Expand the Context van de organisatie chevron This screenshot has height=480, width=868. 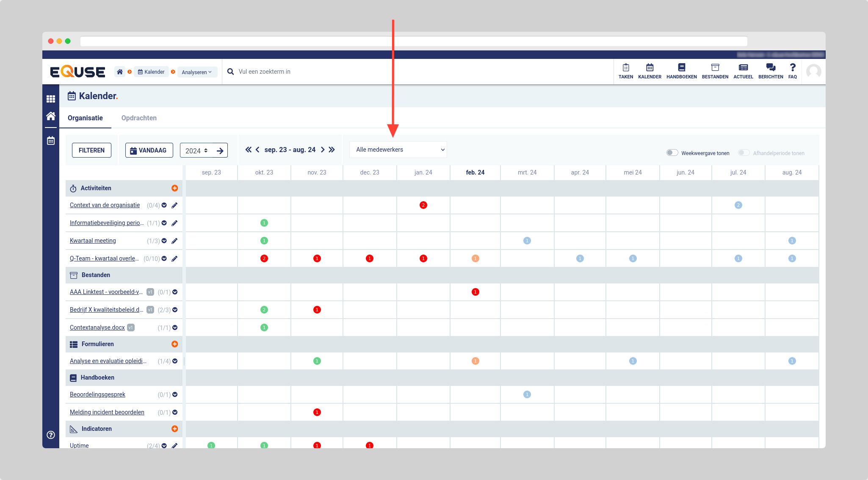[164, 205]
